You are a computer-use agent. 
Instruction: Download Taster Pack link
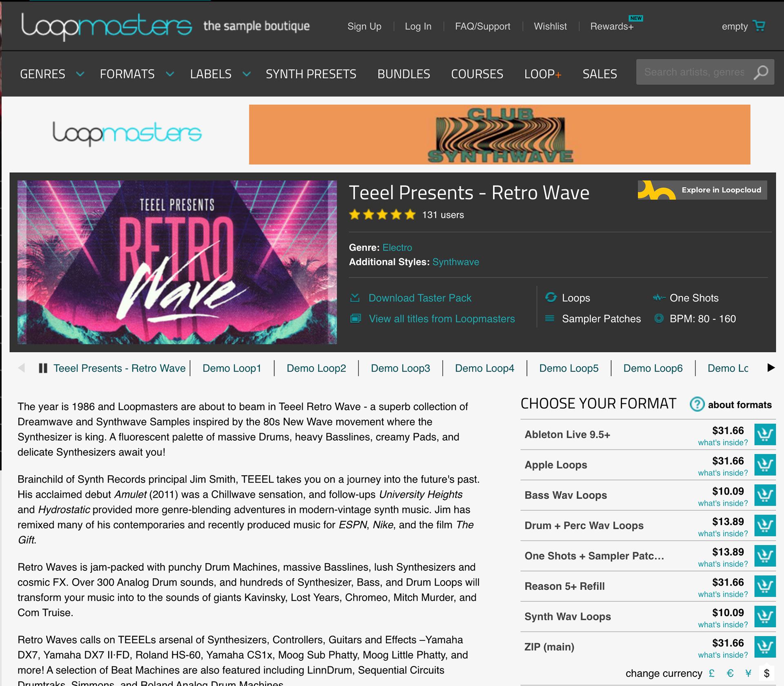point(420,298)
